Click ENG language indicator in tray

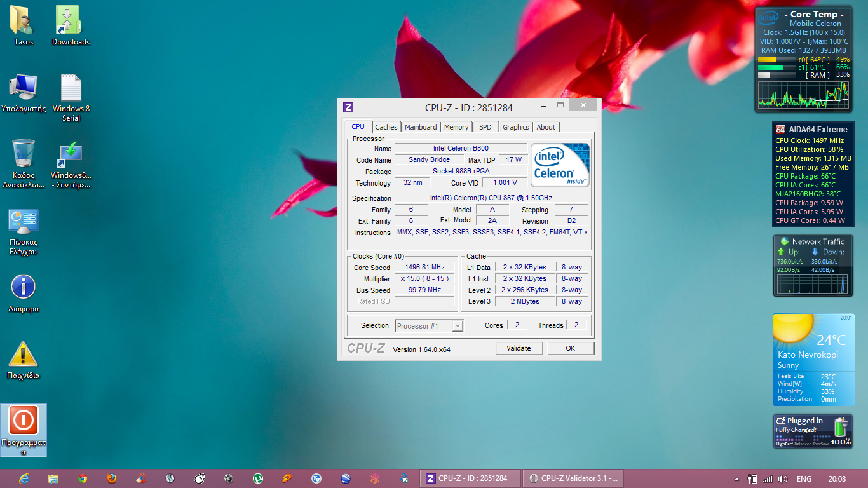click(804, 479)
